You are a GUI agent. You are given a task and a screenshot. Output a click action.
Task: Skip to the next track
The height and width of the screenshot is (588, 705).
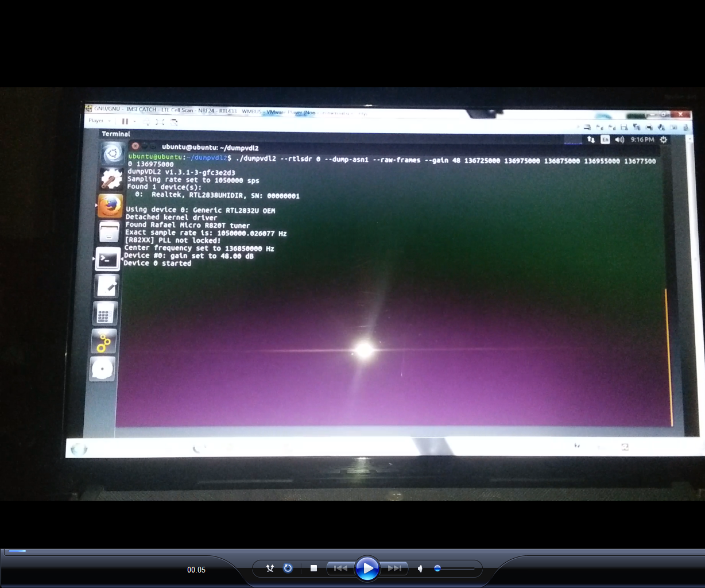394,568
